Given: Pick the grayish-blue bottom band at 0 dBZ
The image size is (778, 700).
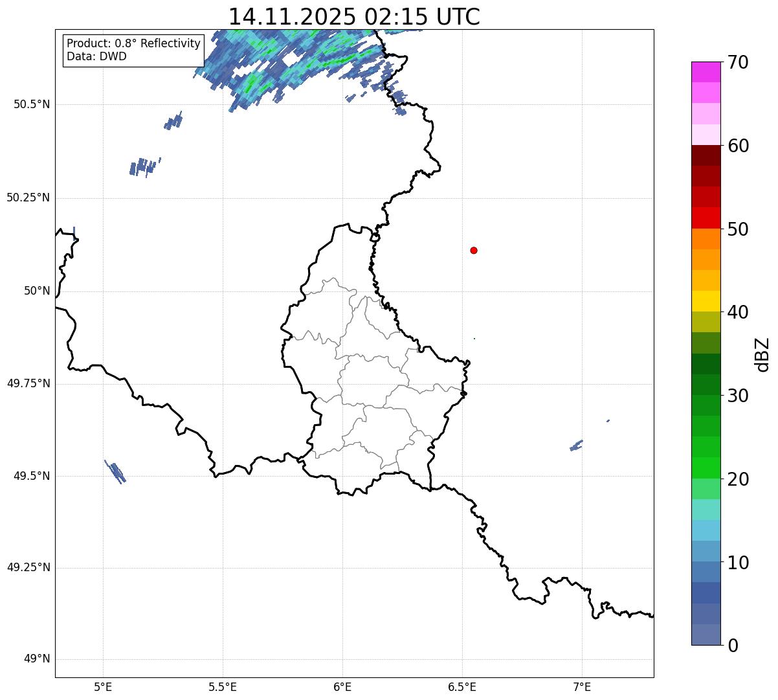Looking at the screenshot, I should 706,635.
